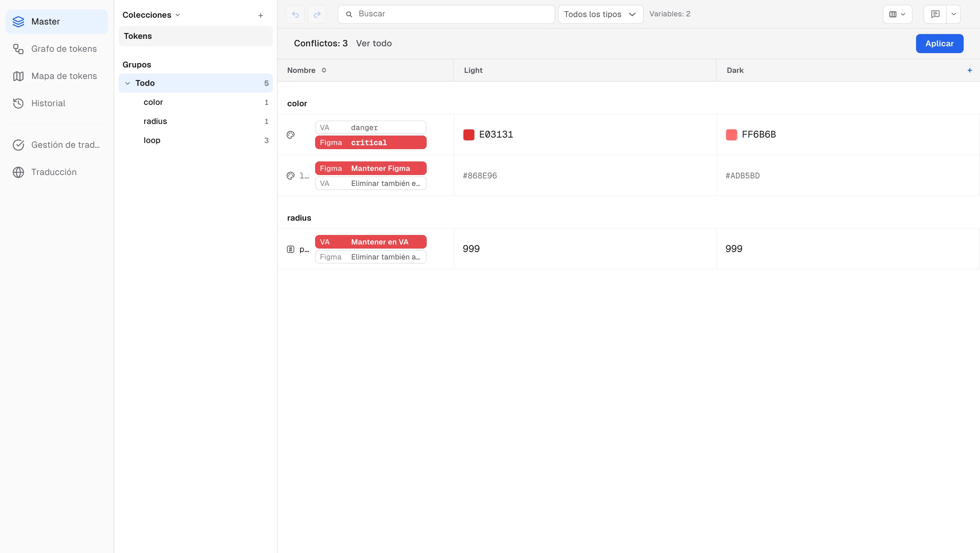This screenshot has height=553, width=980.
Task: Add a new collection with plus icon
Action: 261,16
